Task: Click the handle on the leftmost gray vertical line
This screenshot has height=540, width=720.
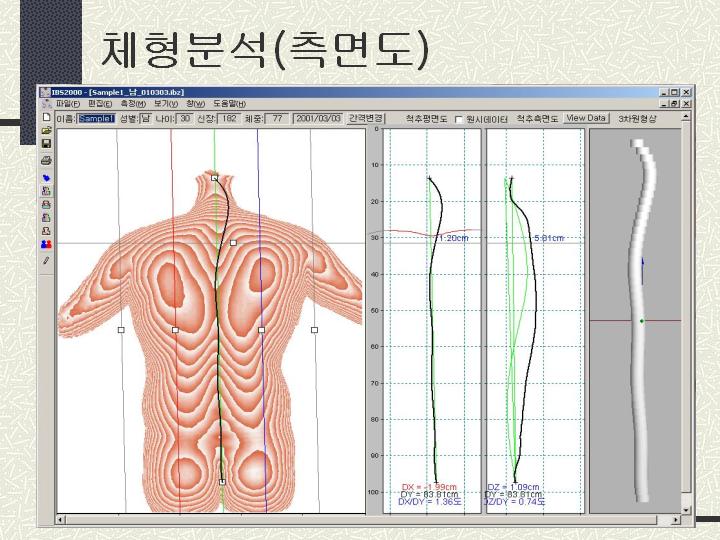Action: (121, 330)
